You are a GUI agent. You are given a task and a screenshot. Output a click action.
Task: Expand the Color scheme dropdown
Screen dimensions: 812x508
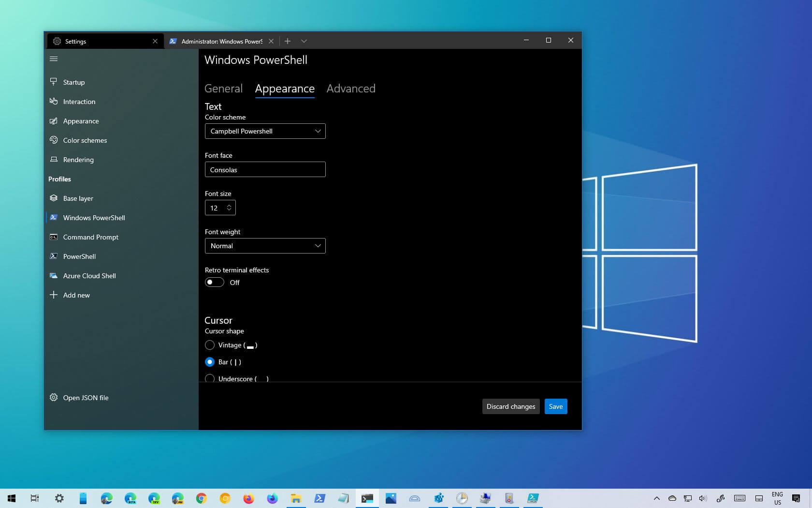click(265, 131)
